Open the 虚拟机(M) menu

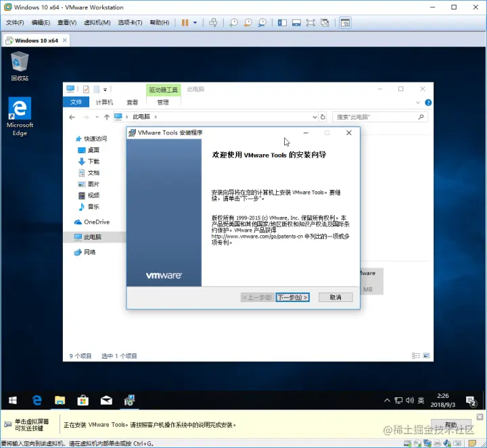pos(97,23)
